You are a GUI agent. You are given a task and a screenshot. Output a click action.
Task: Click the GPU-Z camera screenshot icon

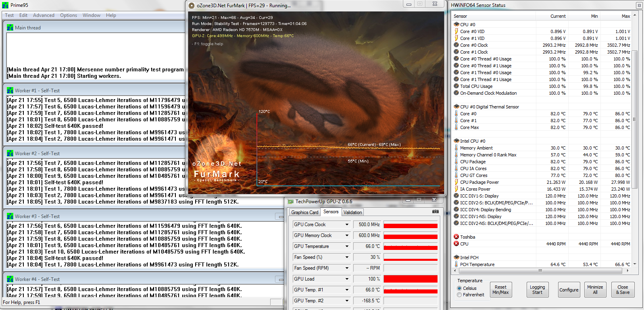click(436, 211)
